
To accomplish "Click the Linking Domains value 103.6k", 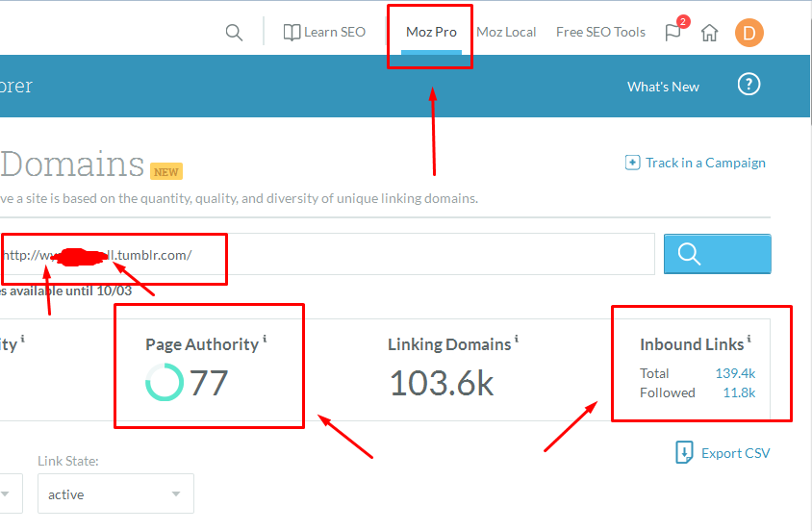I will 442,384.
